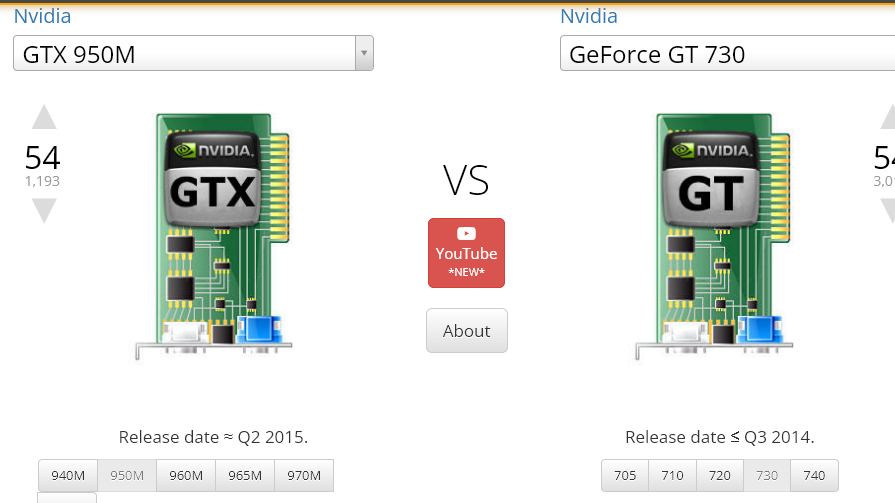Click the About button
This screenshot has height=503, width=895.
coord(466,331)
